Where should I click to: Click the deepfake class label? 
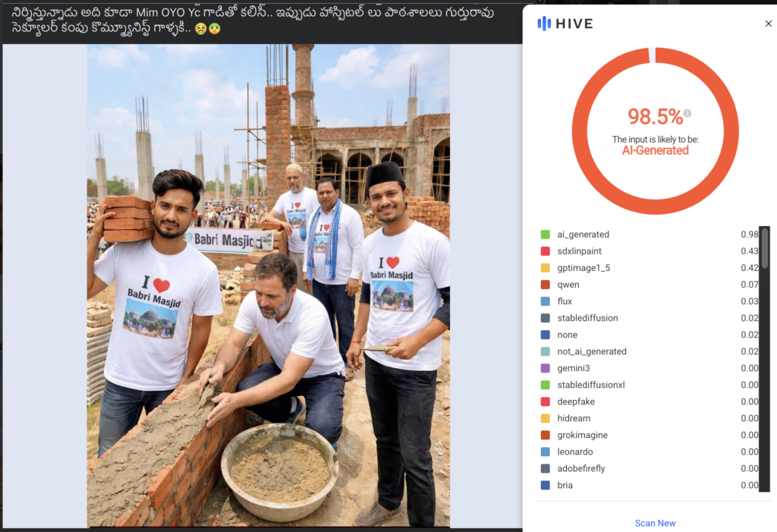(x=575, y=401)
